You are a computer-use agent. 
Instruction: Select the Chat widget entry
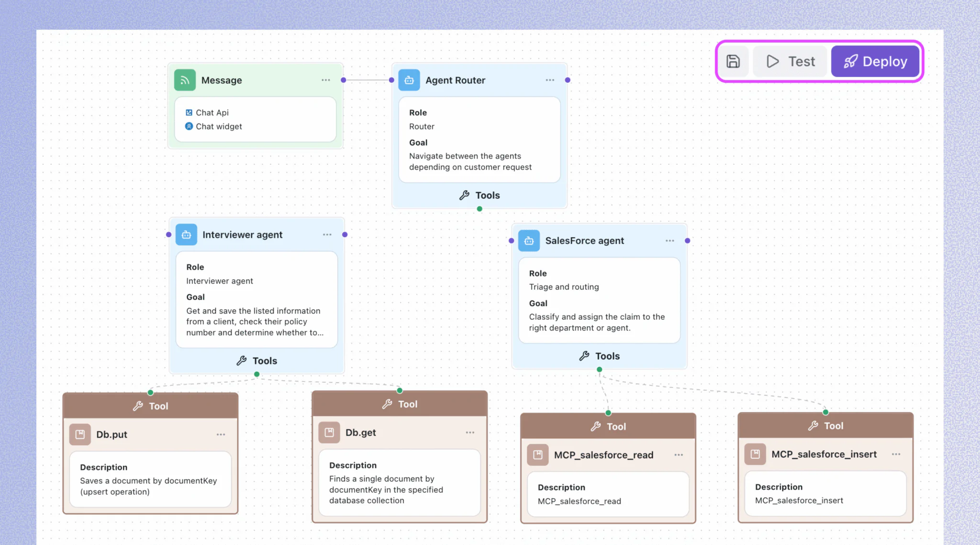coord(218,126)
